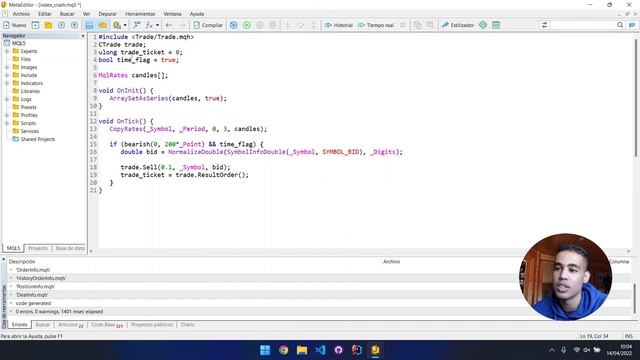Viewport: 640px width, 360px height.
Task: Switch to the Proyecto navigator tab
Action: point(38,248)
